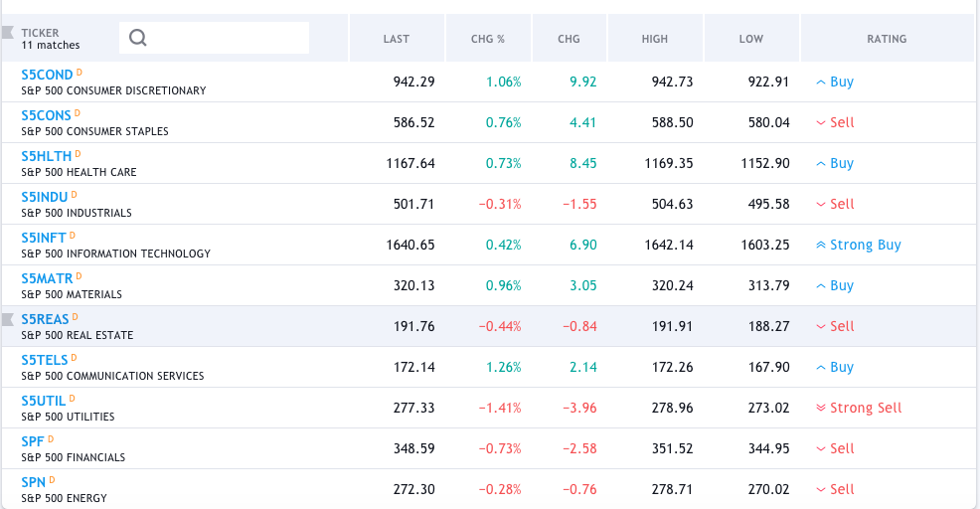
Task: Click the S5TELS Buy rating label
Action: 842,367
